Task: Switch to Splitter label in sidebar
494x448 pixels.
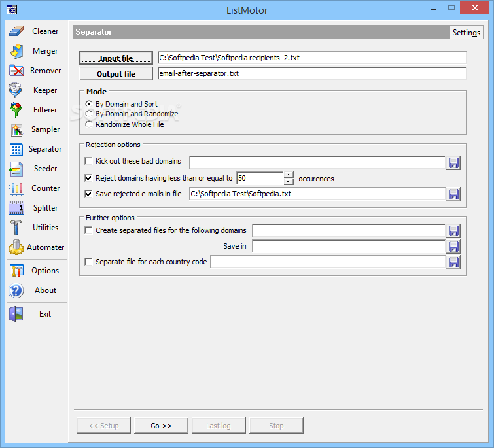Action: (45, 208)
